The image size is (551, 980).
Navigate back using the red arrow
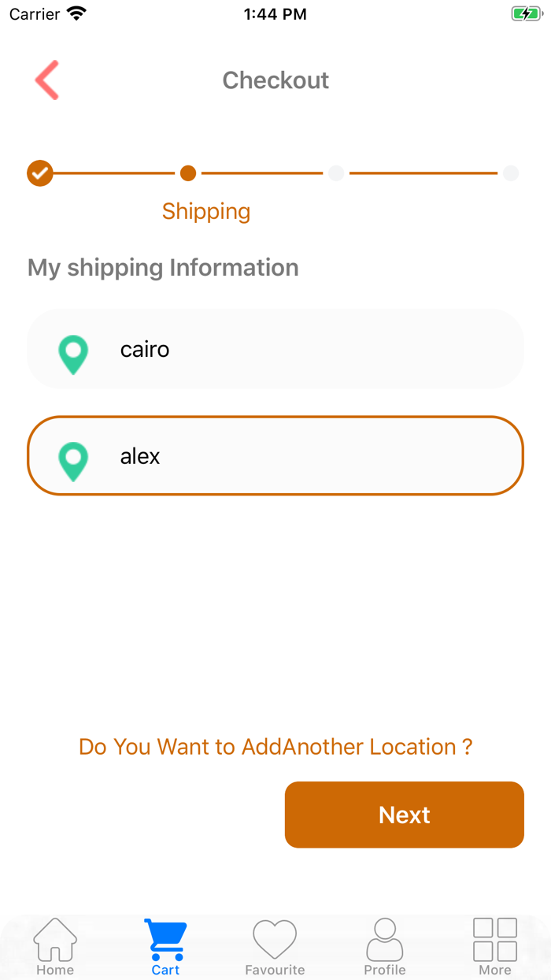(46, 80)
